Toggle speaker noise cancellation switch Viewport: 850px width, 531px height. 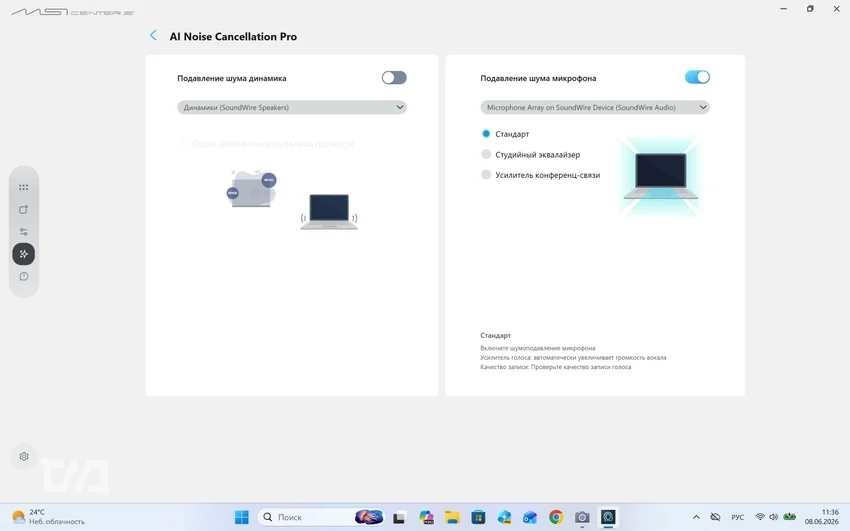394,77
